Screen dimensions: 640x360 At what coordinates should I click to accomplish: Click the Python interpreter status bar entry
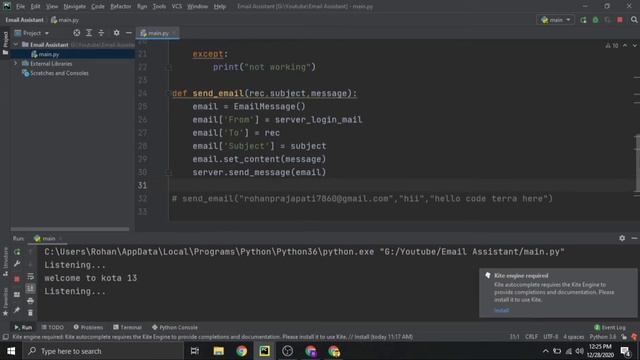pyautogui.click(x=602, y=337)
